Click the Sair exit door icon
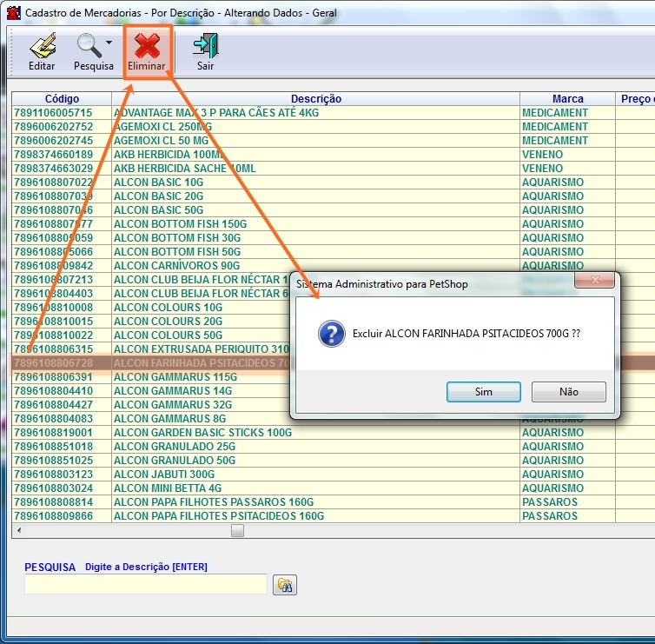Viewport: 655px width, 644px height. coord(206,45)
